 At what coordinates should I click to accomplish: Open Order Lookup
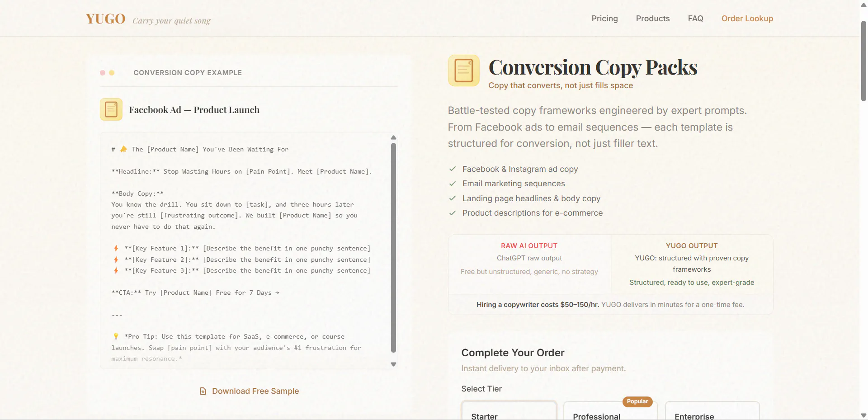(747, 19)
